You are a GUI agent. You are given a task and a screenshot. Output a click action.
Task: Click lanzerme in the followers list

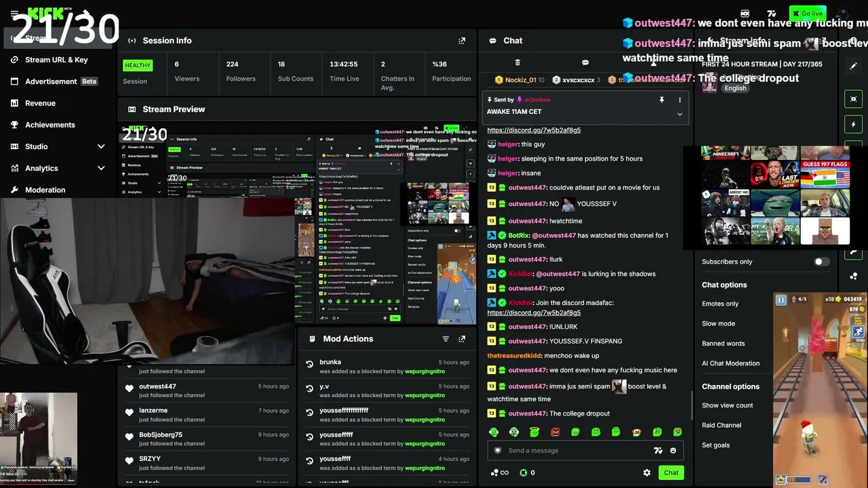click(x=153, y=411)
